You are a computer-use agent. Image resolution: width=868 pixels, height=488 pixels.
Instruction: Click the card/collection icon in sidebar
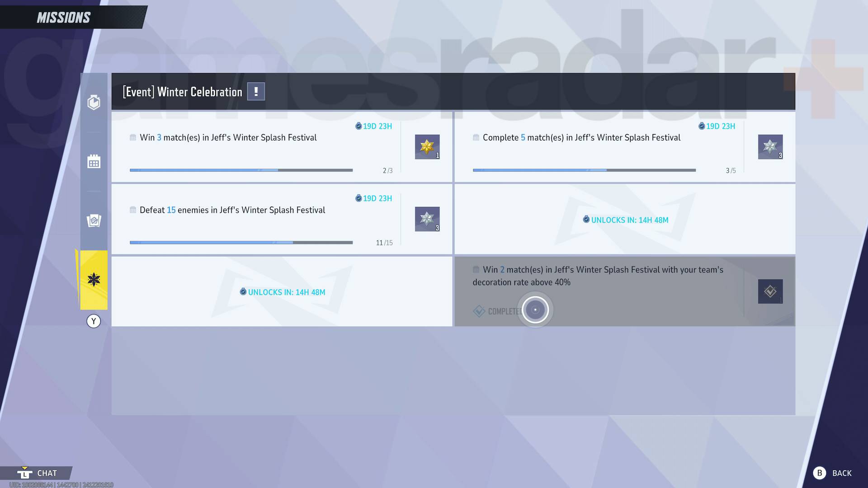coord(93,221)
